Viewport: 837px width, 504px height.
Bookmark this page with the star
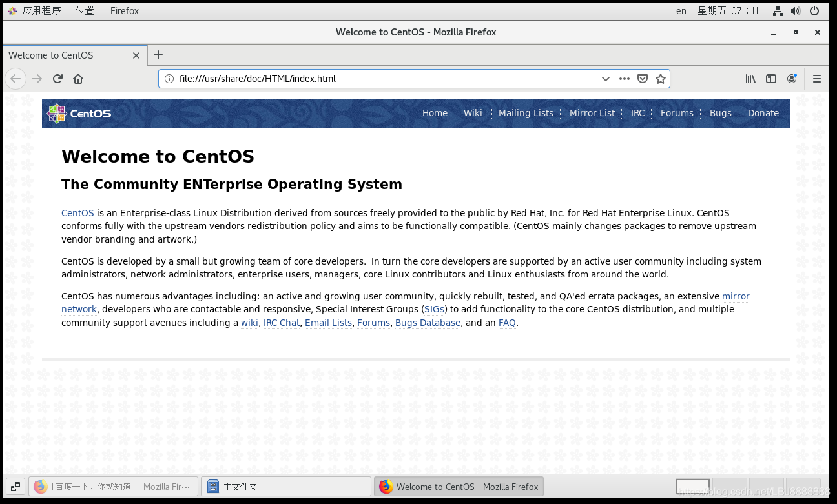coord(661,79)
